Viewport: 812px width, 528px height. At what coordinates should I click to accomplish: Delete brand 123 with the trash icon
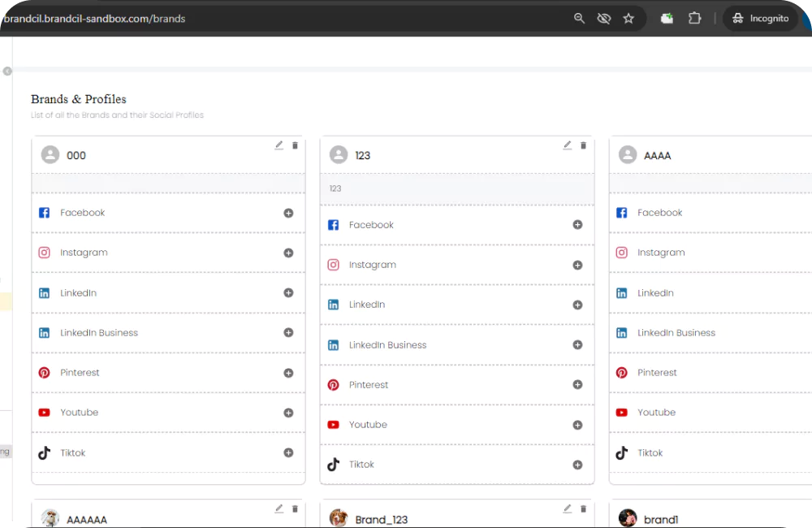click(x=583, y=145)
